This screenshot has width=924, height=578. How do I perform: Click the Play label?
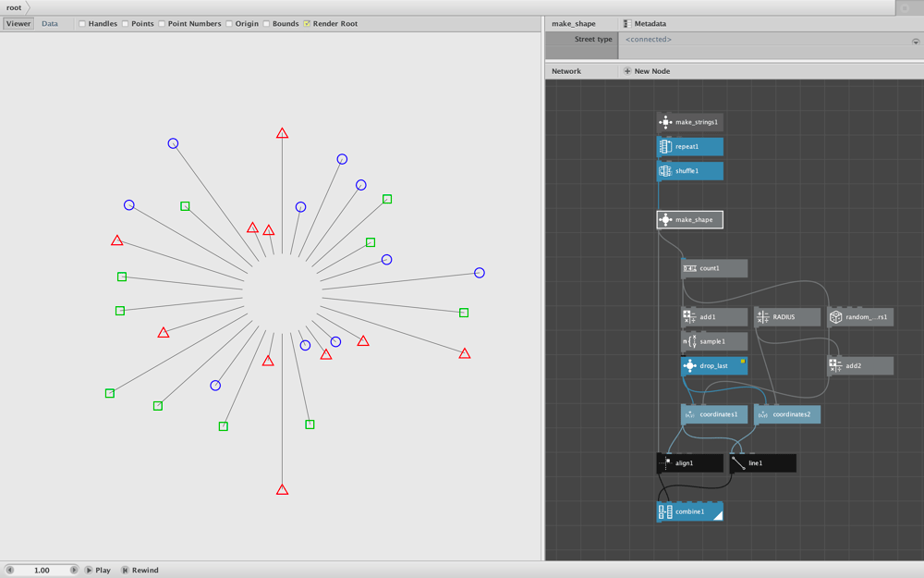(x=103, y=570)
